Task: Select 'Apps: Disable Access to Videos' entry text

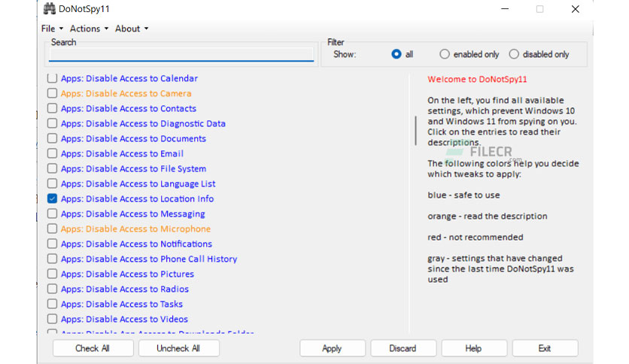Action: coord(124,319)
